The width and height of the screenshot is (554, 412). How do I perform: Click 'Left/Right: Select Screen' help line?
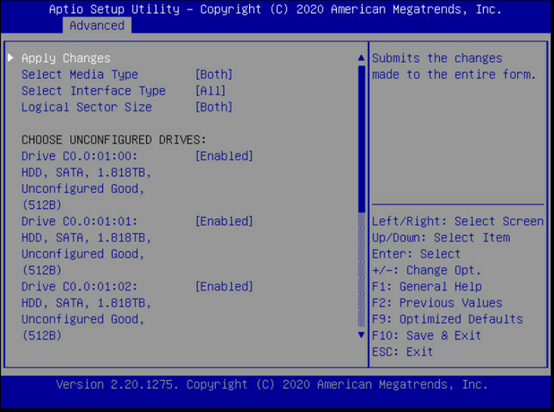[458, 221]
